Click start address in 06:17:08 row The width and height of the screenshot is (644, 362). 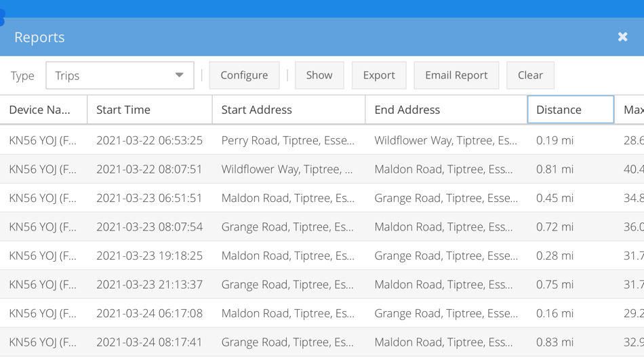(288, 313)
